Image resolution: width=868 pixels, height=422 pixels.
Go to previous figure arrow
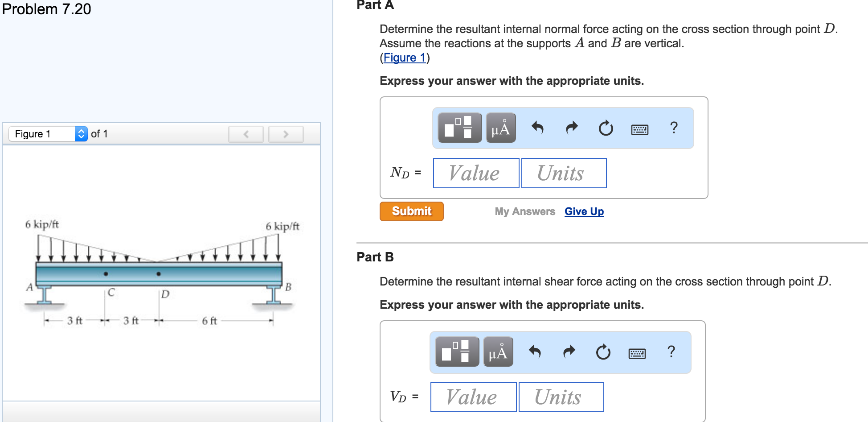[x=246, y=134]
